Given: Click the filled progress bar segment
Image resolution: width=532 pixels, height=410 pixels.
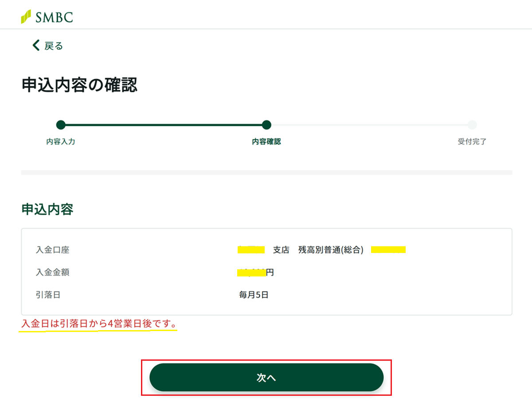Looking at the screenshot, I should coord(164,125).
